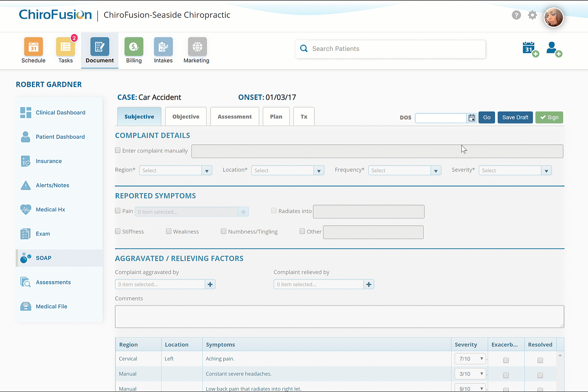Open the SOAP sidebar menu item
Screen dimensions: 588x392
[60, 258]
